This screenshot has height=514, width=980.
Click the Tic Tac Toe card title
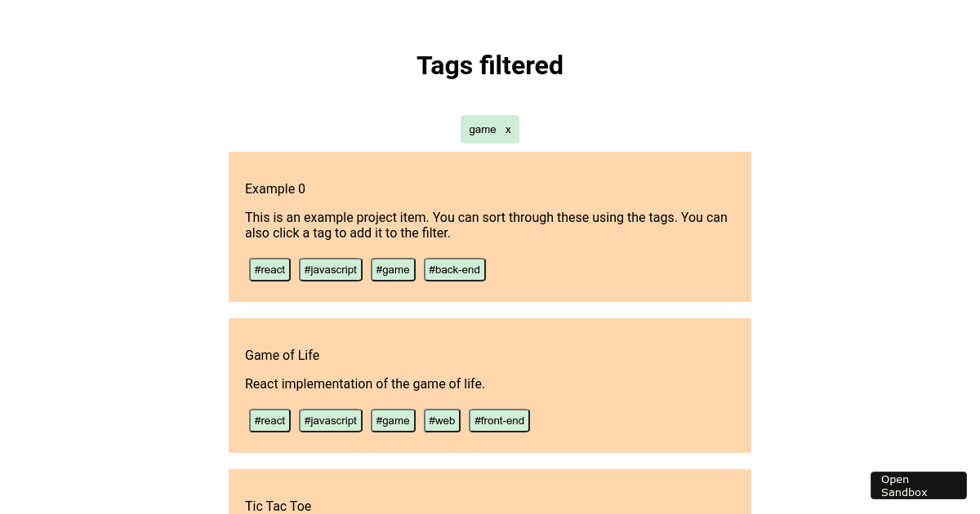(x=278, y=506)
